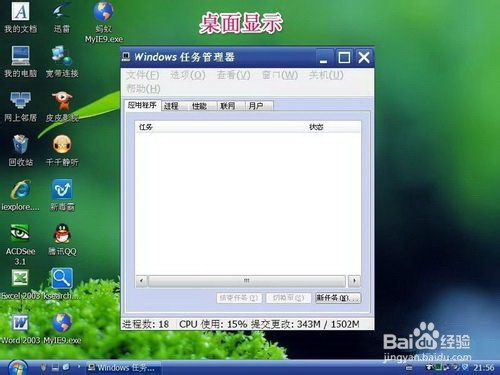Open the 宽带连接 desktop icon
This screenshot has height=375, width=500.
62,61
